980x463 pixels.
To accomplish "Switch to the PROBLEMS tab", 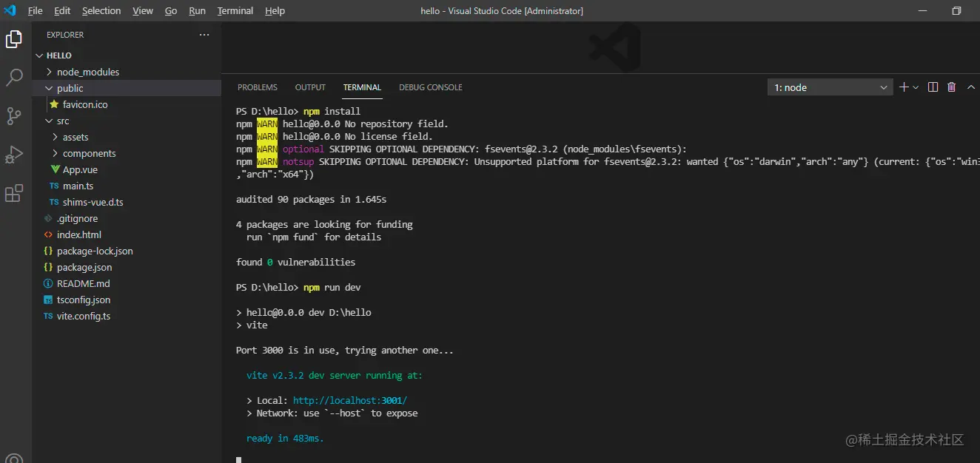I will tap(258, 87).
